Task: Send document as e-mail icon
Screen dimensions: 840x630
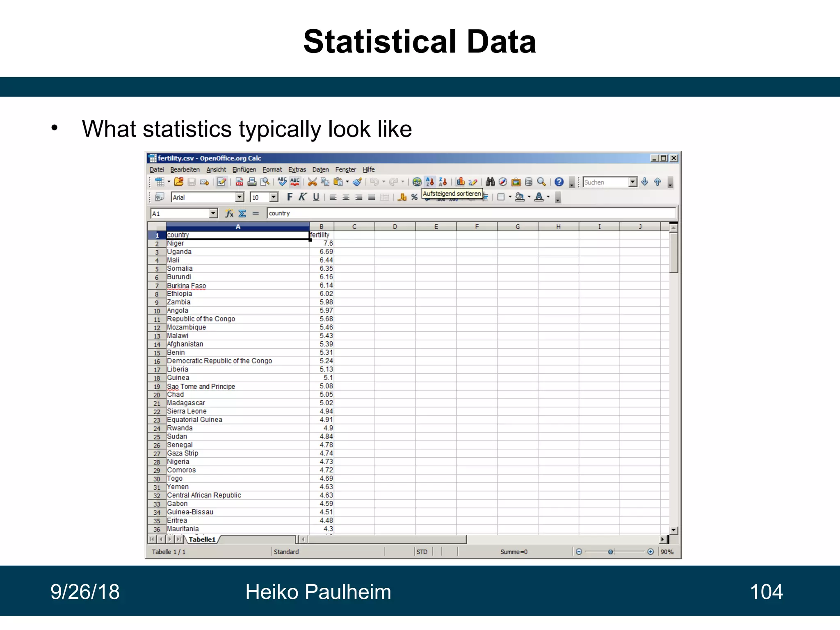Action: click(204, 182)
